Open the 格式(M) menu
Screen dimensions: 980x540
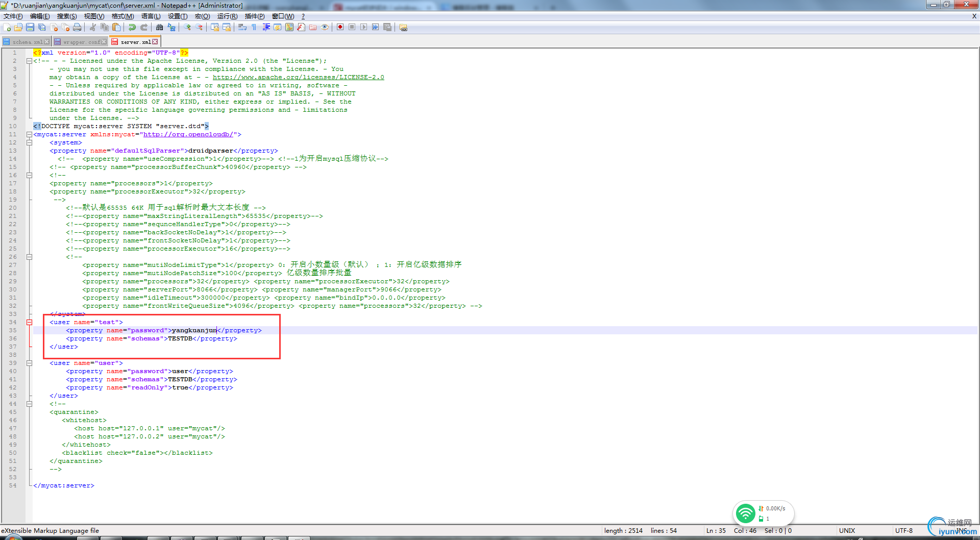tap(122, 16)
